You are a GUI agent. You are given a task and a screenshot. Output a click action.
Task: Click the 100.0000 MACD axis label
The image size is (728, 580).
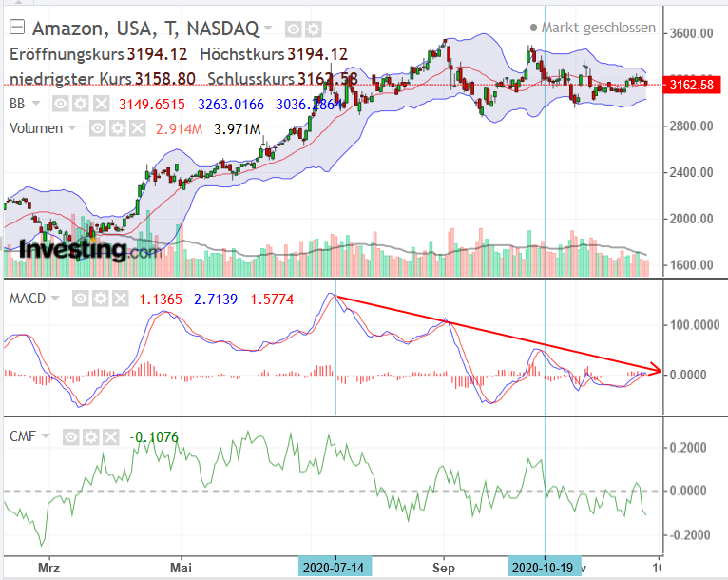coord(695,325)
